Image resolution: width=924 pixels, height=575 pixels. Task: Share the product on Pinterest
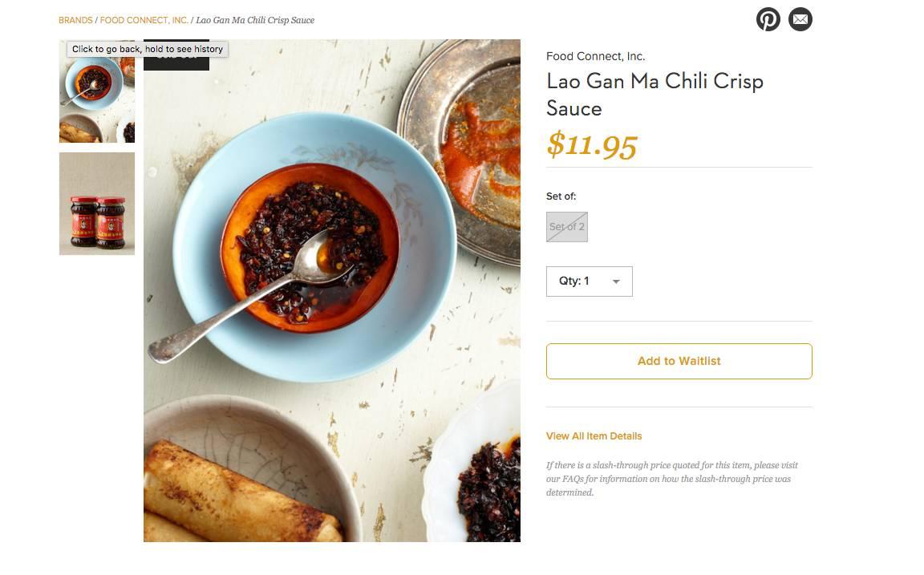pyautogui.click(x=768, y=19)
